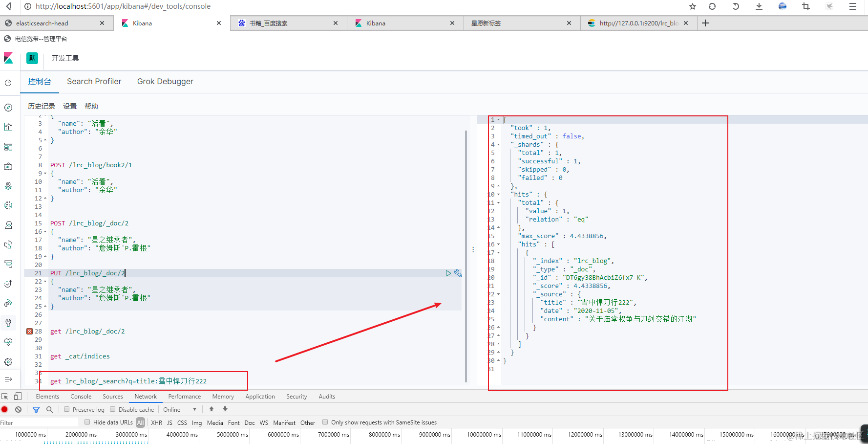This screenshot has height=444, width=868.
Task: Click the editor/response pane resize handle
Action: pyautogui.click(x=473, y=249)
